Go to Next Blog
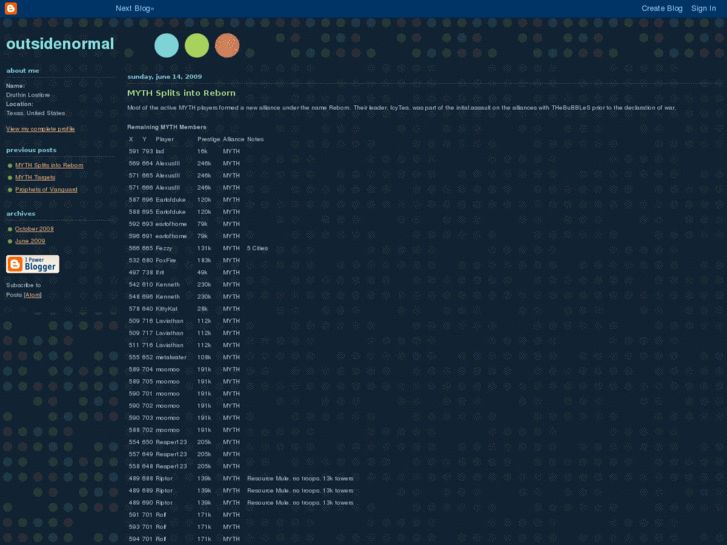The height and width of the screenshot is (545, 727). pyautogui.click(x=135, y=8)
